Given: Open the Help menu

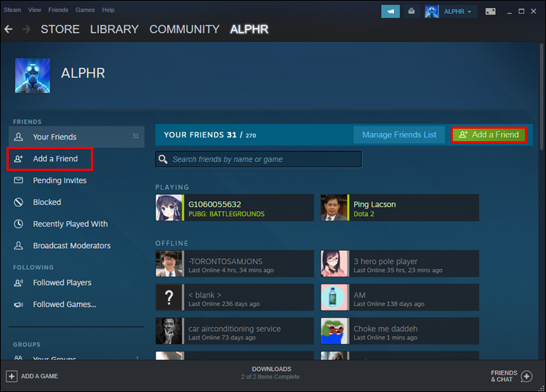Looking at the screenshot, I should tap(108, 9).
